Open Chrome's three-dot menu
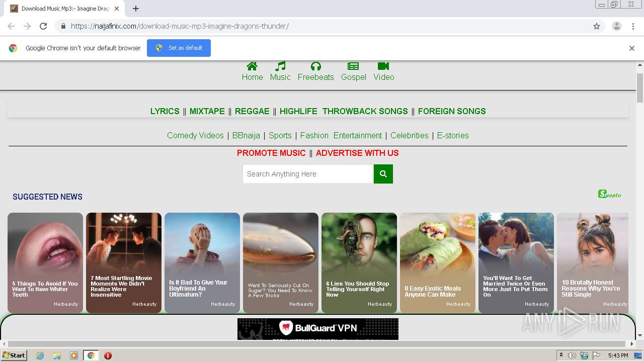Viewport: 644px width, 362px height. [x=633, y=26]
